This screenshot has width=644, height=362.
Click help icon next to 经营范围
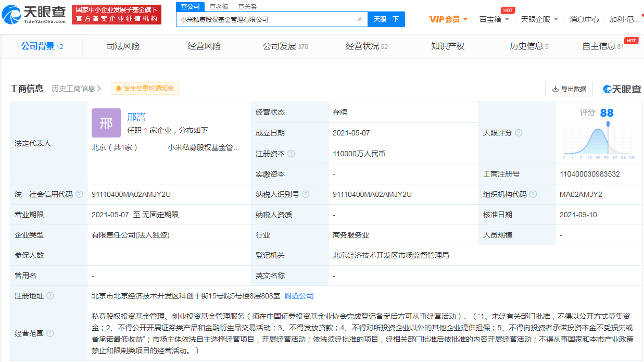tap(50, 333)
